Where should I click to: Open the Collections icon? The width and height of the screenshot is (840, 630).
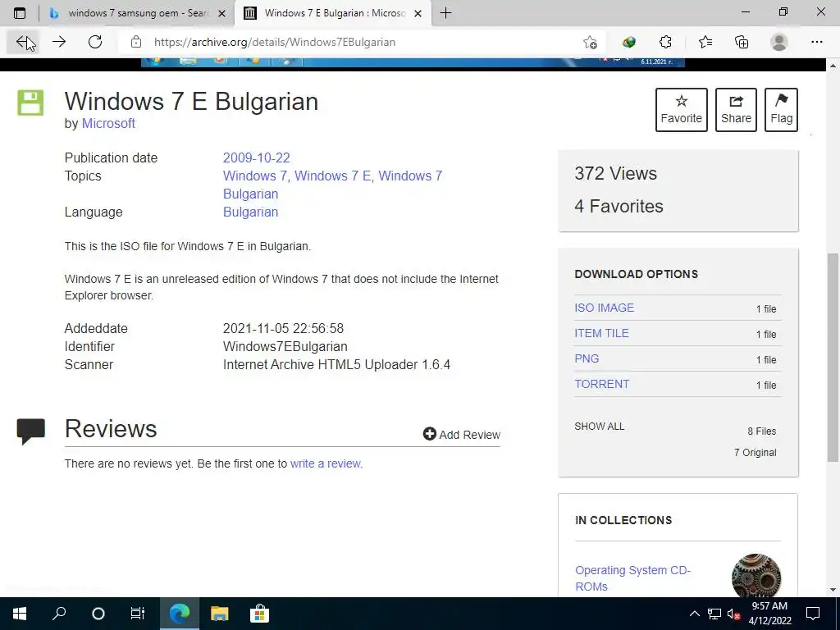(x=742, y=42)
